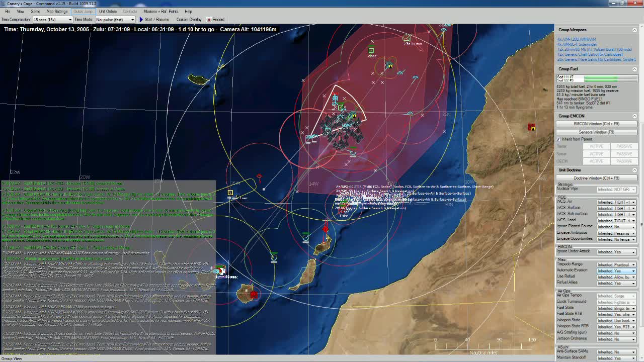The height and width of the screenshot is (362, 644).
Task: Select the yellow aircraft icon inside red zone
Action: 389,65
